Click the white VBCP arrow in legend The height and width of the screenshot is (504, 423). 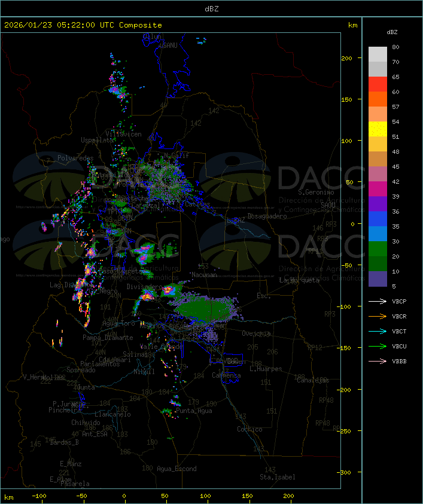click(378, 302)
